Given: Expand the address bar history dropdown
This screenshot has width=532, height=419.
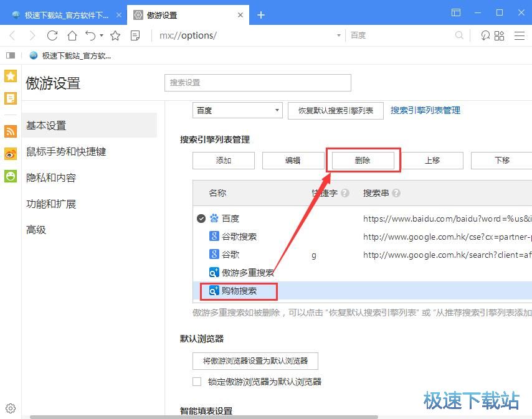Looking at the screenshot, I should (338, 35).
